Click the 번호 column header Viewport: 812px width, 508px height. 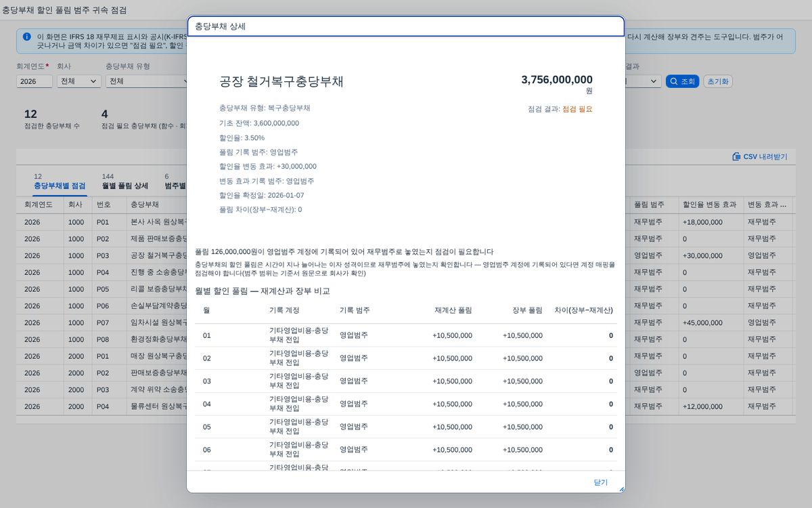[108, 205]
